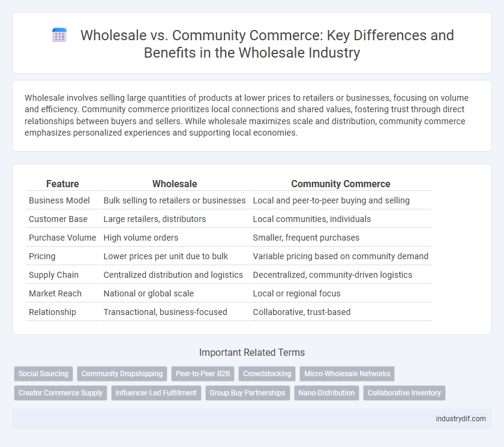Image resolution: width=504 pixels, height=447 pixels.
Task: Click the Wholesale column header
Action: tap(175, 184)
